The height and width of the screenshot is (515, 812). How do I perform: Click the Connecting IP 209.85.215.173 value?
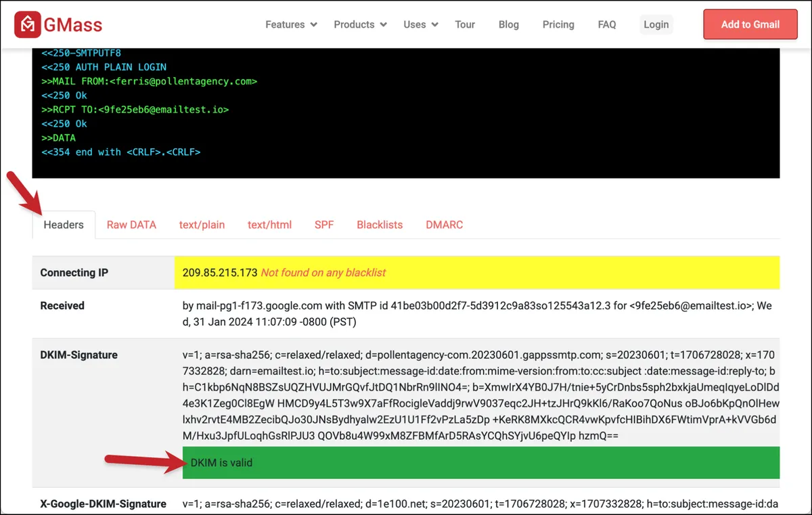[220, 273]
